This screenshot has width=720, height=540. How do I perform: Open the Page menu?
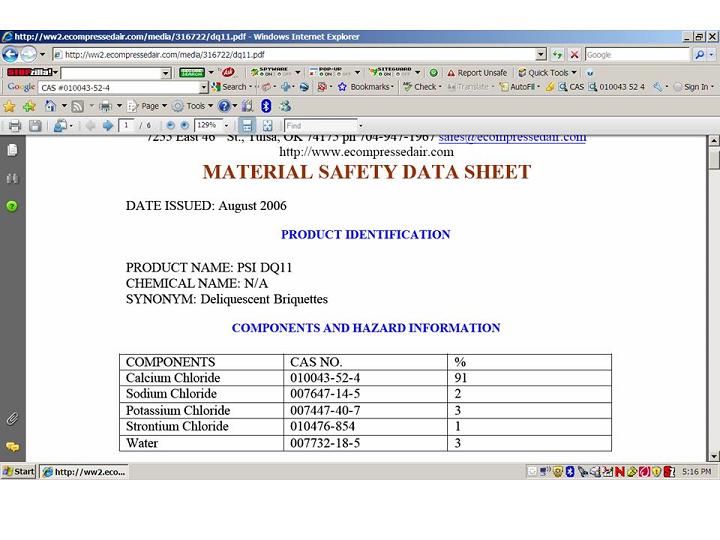147,107
